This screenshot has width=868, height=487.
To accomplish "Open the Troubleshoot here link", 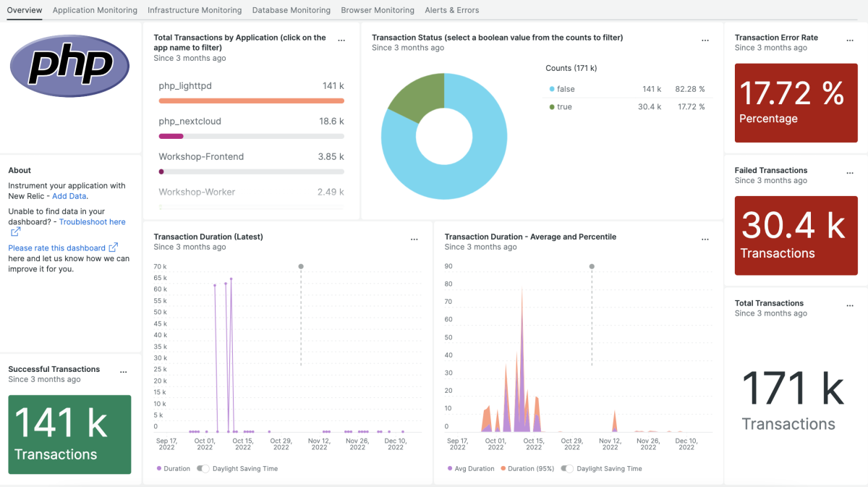I will (x=92, y=222).
